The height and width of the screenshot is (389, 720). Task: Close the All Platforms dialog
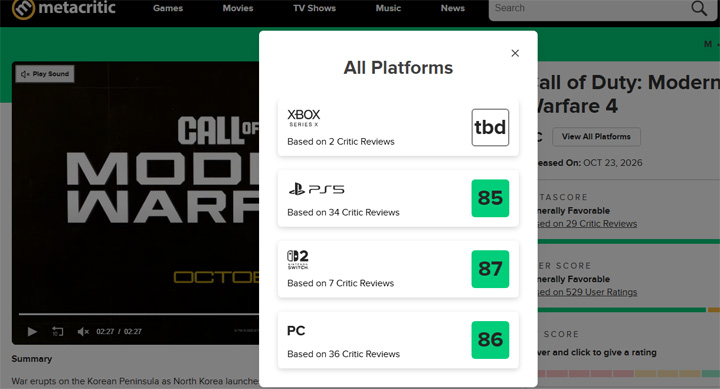pyautogui.click(x=515, y=53)
